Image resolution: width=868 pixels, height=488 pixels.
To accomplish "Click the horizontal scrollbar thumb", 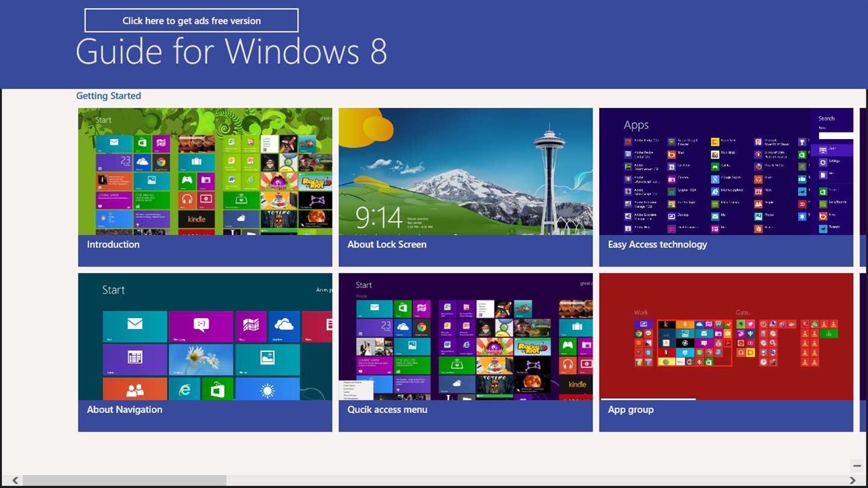I will pos(124,480).
